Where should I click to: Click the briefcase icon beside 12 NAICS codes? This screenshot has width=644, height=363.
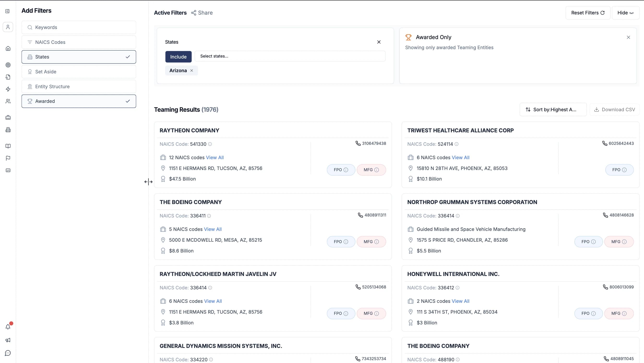(163, 158)
